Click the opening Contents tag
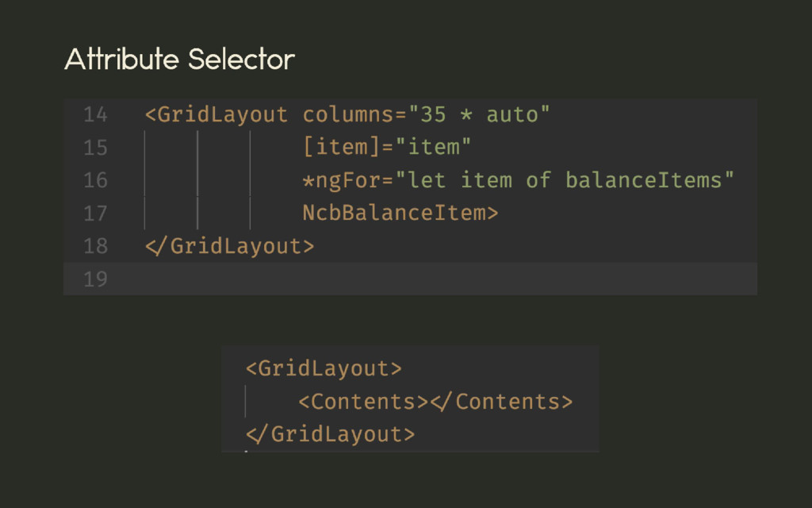This screenshot has height=508, width=812. click(363, 402)
